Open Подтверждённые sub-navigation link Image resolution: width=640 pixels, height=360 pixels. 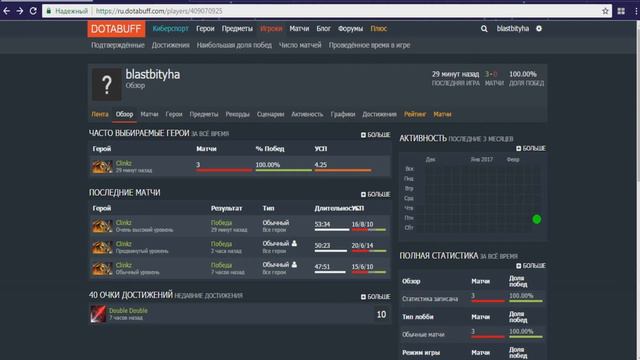[x=118, y=45]
